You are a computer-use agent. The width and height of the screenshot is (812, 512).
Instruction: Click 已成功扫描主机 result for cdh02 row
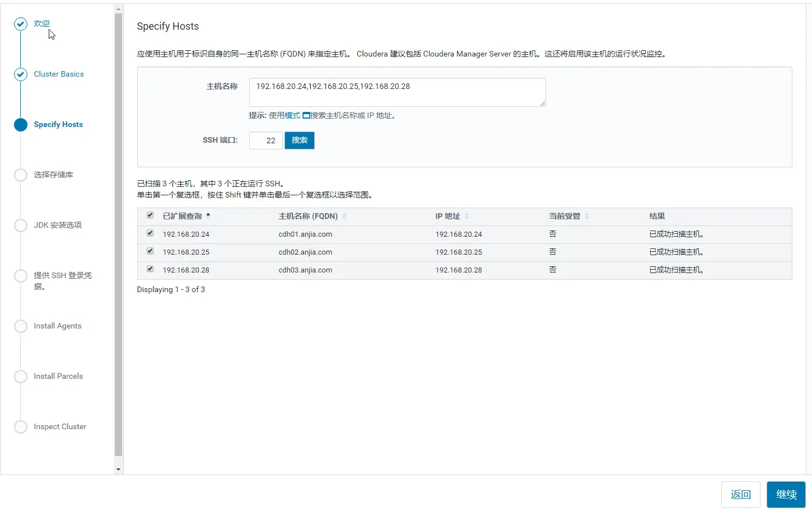[x=676, y=252]
